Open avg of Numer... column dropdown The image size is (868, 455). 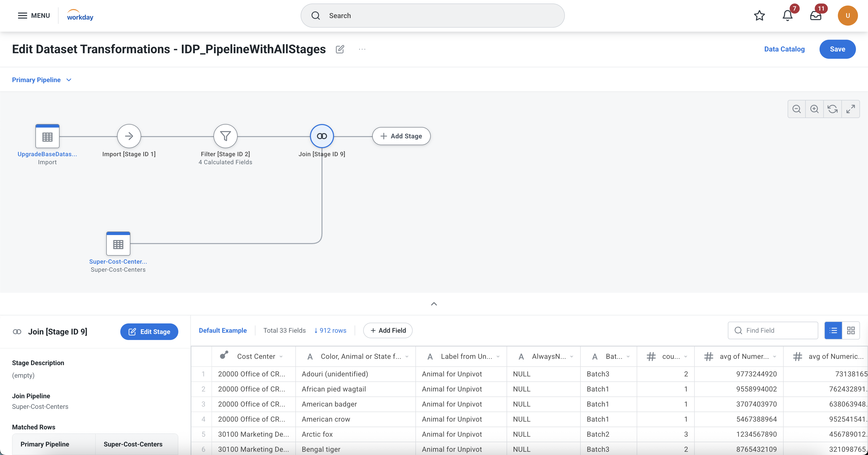coord(775,356)
